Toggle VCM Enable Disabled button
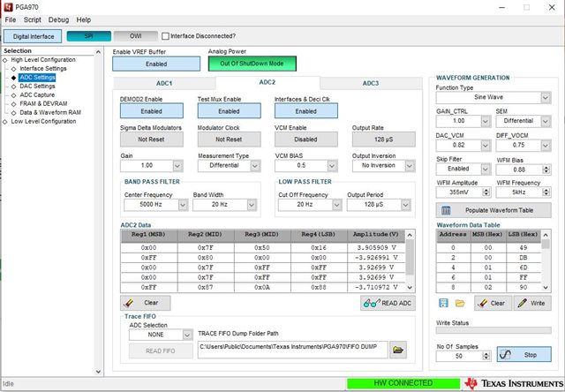 [x=306, y=139]
